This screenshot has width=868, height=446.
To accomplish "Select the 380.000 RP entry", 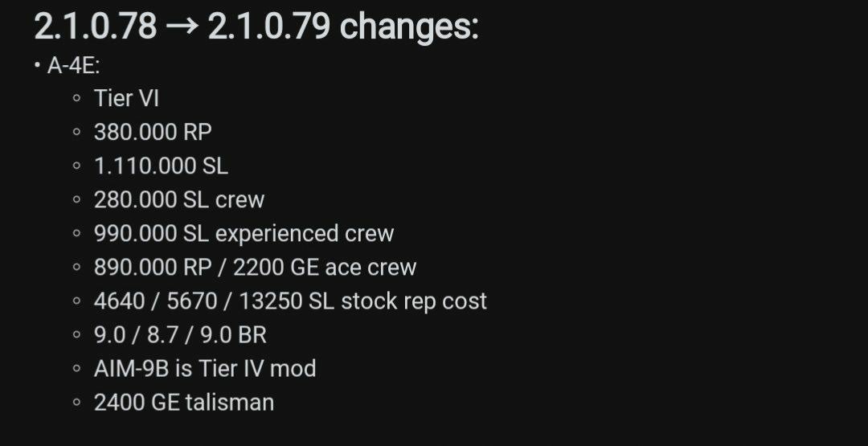I will (153, 133).
